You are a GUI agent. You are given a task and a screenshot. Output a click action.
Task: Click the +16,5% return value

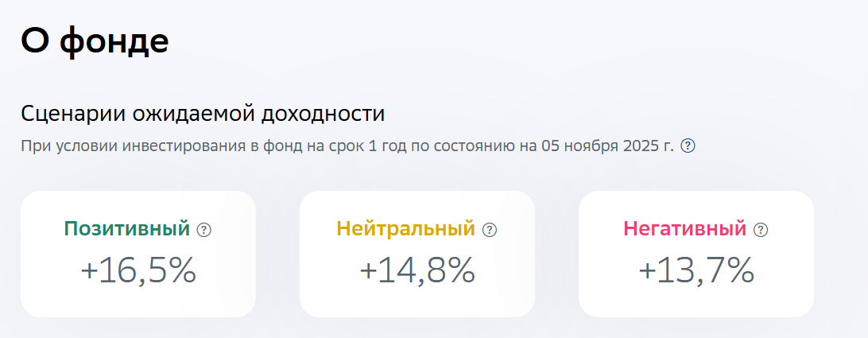point(138,272)
